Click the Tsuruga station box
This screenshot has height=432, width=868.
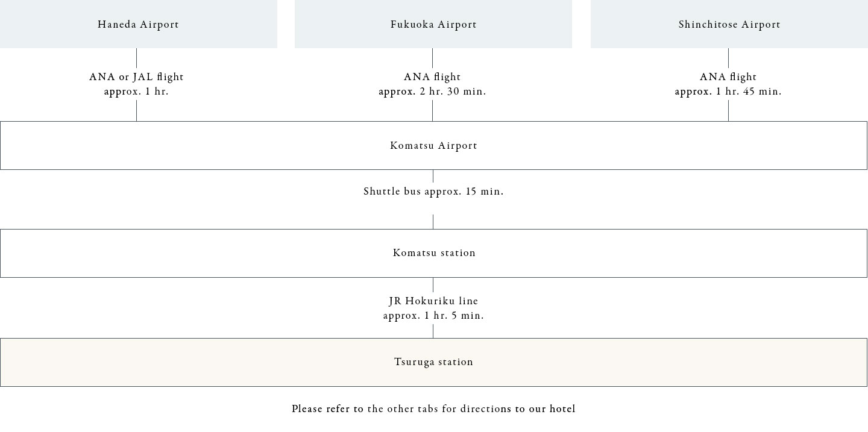click(x=433, y=362)
